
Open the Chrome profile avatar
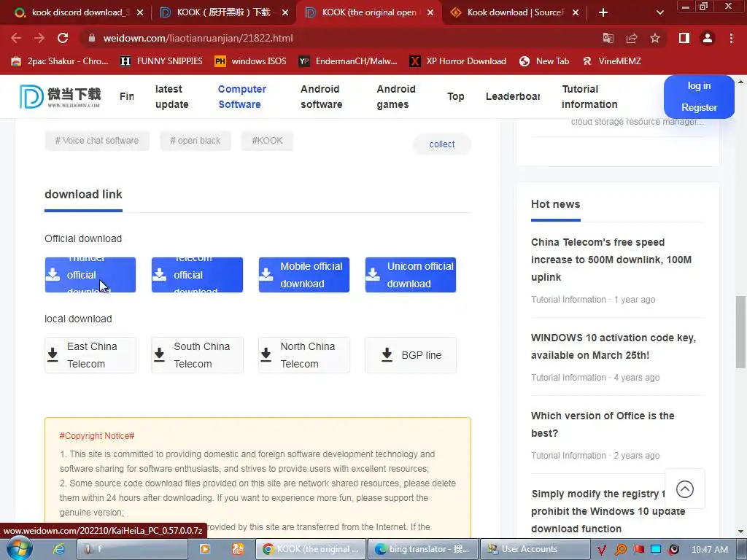(x=708, y=38)
